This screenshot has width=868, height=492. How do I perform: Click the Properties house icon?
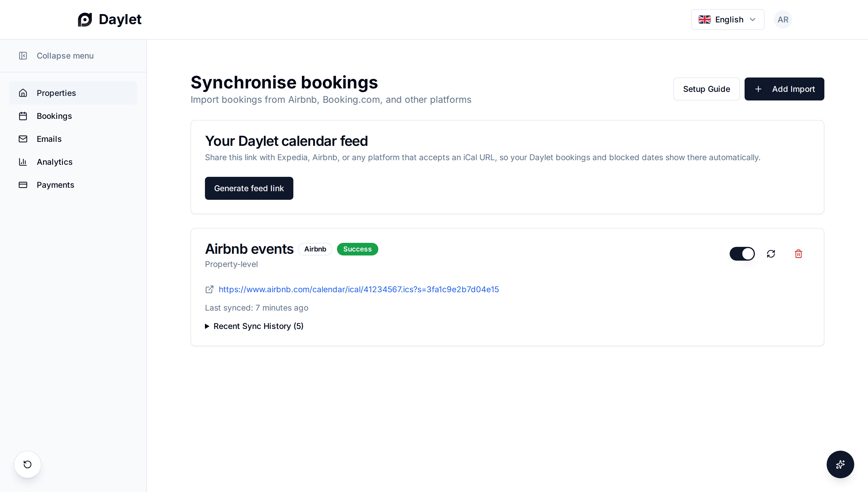(x=23, y=93)
